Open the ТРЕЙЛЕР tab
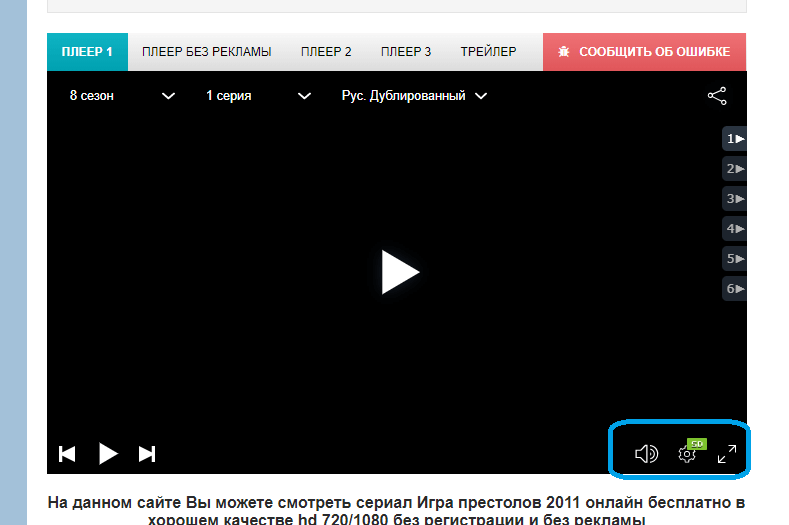This screenshot has height=525, width=789. pyautogui.click(x=488, y=52)
